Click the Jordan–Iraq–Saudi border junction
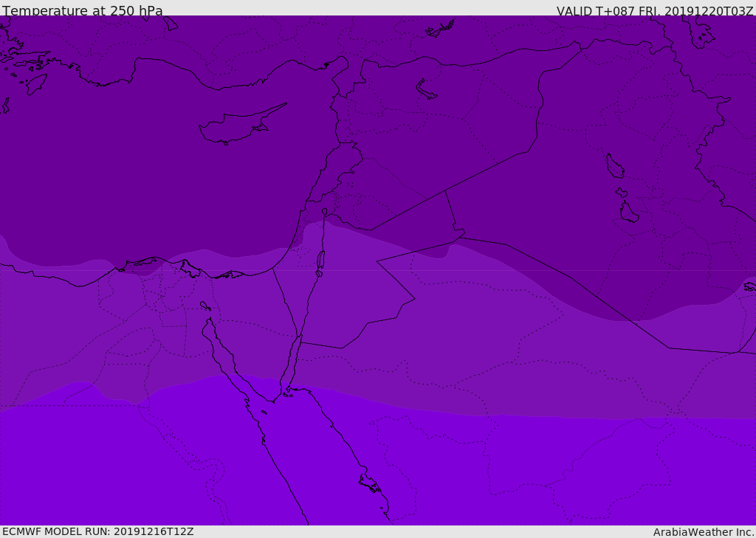This screenshot has height=538, width=756. 459,237
